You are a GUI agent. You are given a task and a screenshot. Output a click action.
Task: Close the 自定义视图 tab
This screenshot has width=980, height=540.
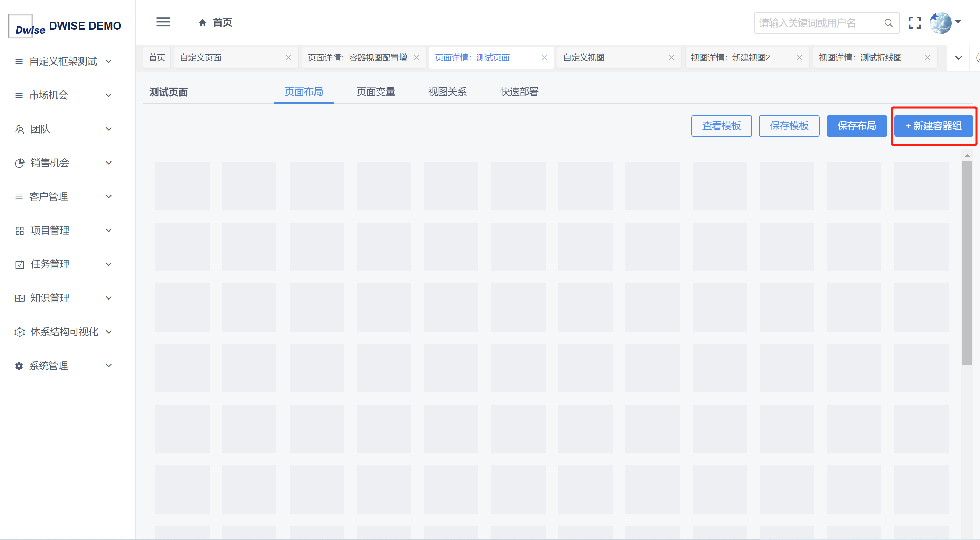(x=671, y=57)
